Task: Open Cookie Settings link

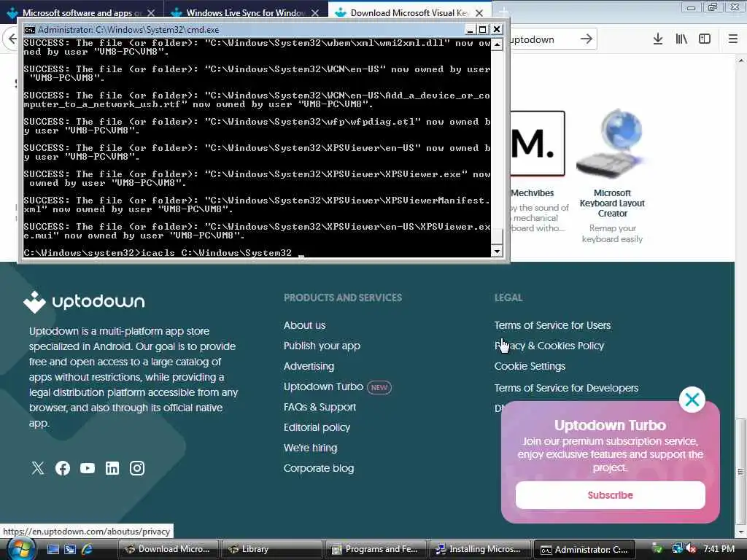Action: point(530,366)
